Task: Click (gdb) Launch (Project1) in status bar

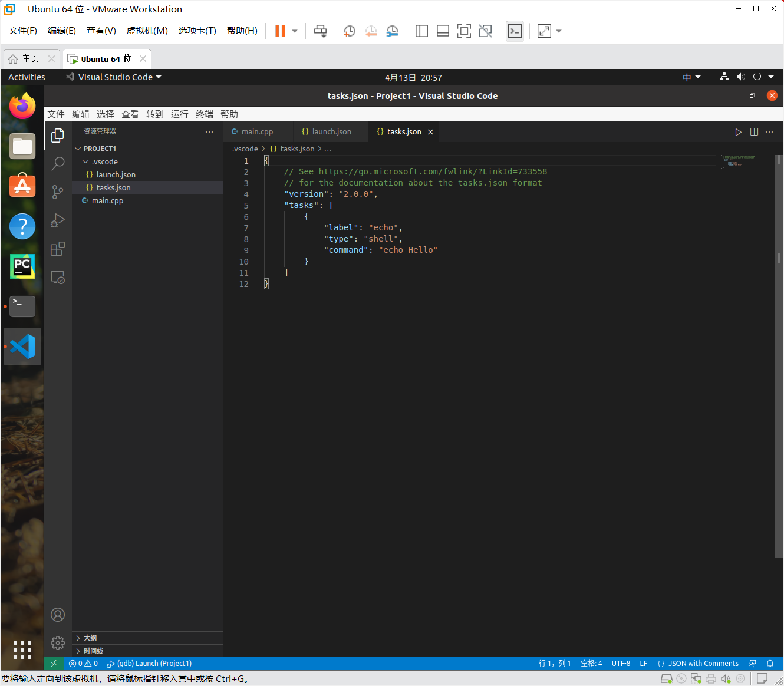Action: [x=150, y=664]
